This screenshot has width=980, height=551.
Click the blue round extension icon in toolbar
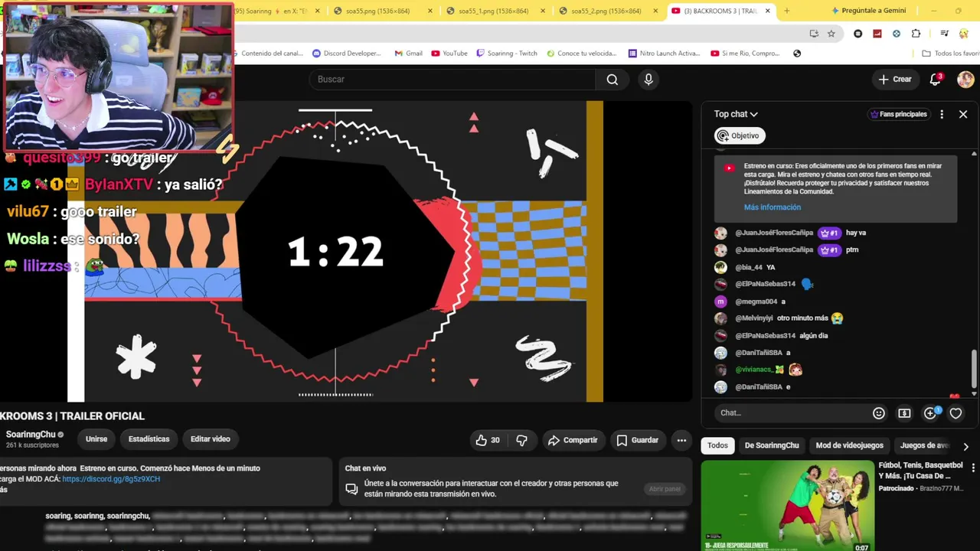(x=896, y=34)
